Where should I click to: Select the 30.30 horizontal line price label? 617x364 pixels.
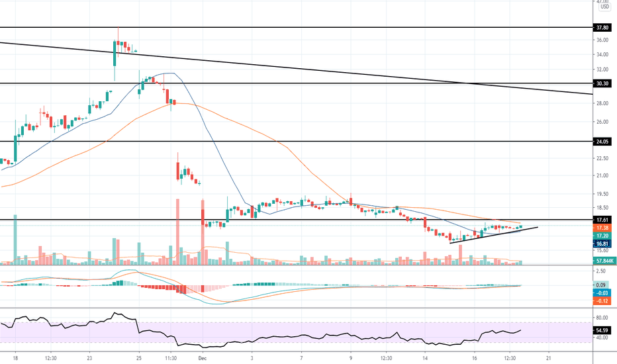pos(602,83)
